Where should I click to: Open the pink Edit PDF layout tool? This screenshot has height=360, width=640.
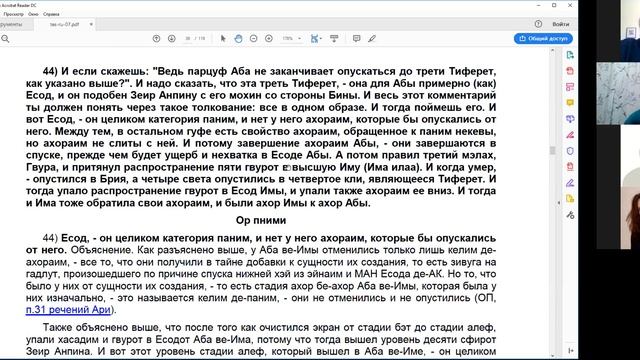tap(570, 87)
